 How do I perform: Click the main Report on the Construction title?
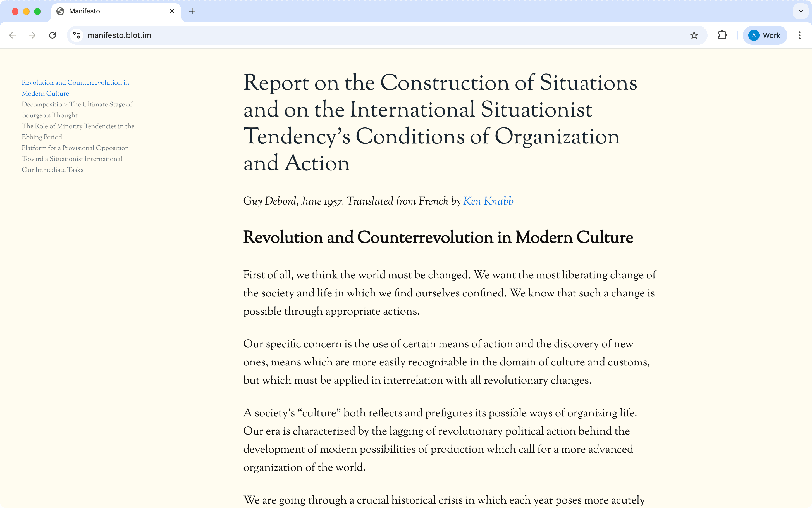point(440,123)
